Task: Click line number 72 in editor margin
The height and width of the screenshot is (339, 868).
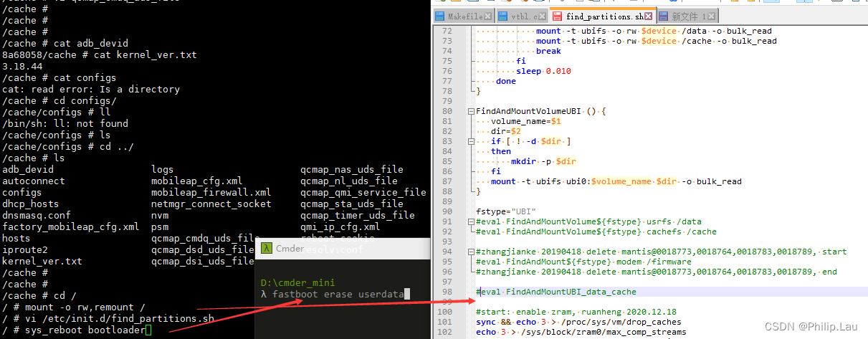Action: coord(447,31)
